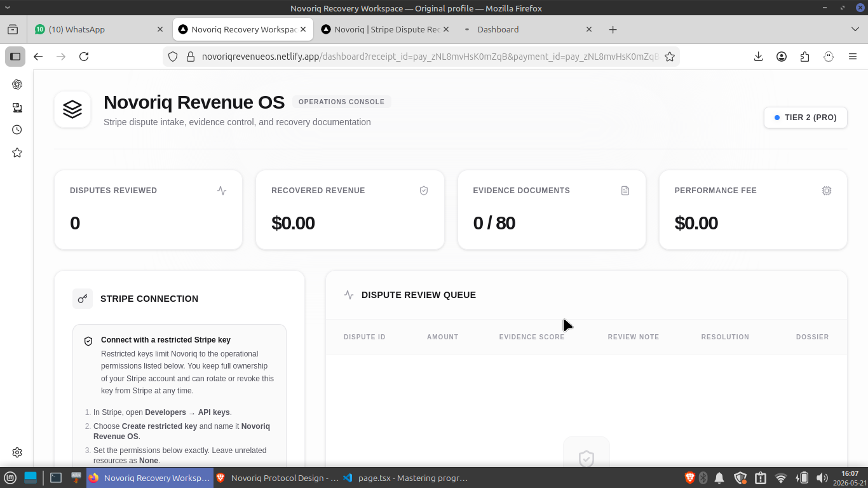
Task: Open a new browser tab
Action: tap(613, 29)
